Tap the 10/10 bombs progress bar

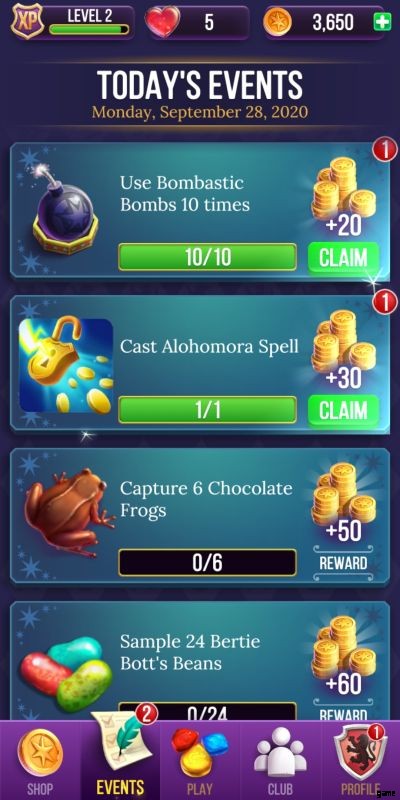click(x=207, y=257)
